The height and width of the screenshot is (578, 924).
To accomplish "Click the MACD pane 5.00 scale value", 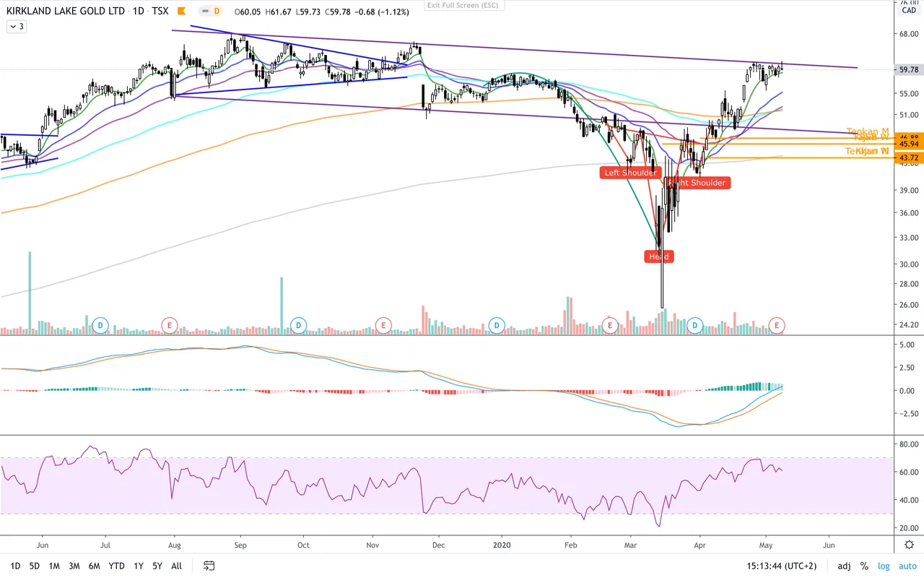I will pyautogui.click(x=908, y=345).
